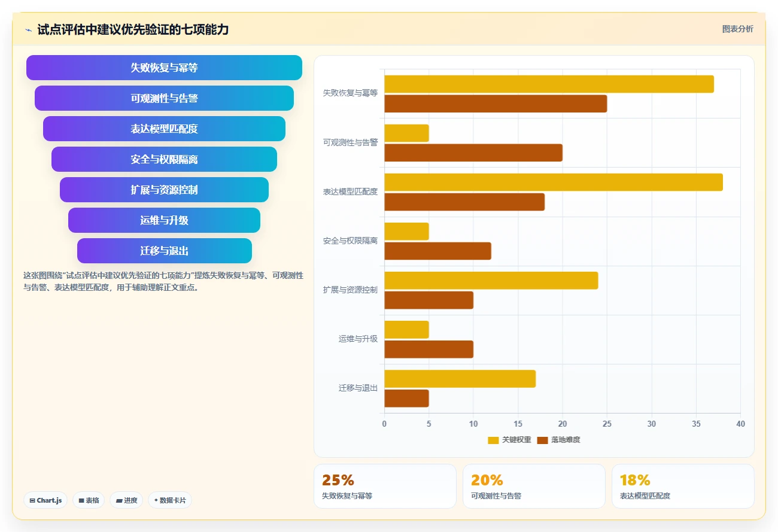Click the brown bar for 运维与升级
This screenshot has height=532, width=778.
[428, 349]
